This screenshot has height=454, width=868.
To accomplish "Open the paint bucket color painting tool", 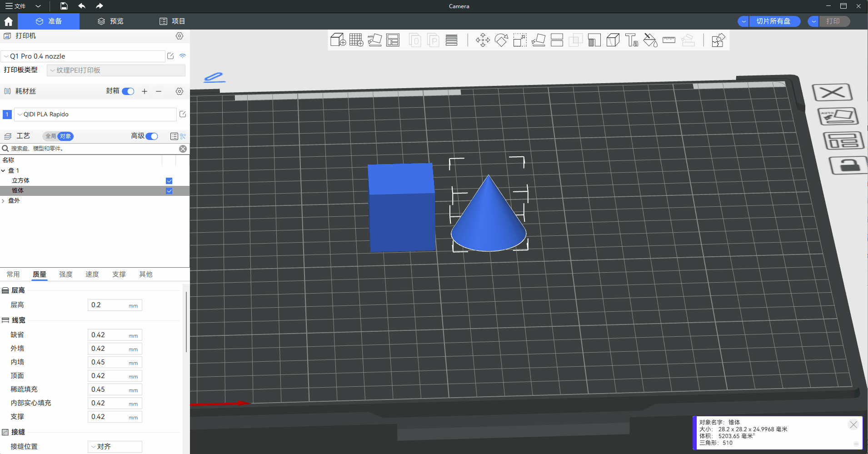I will (650, 40).
